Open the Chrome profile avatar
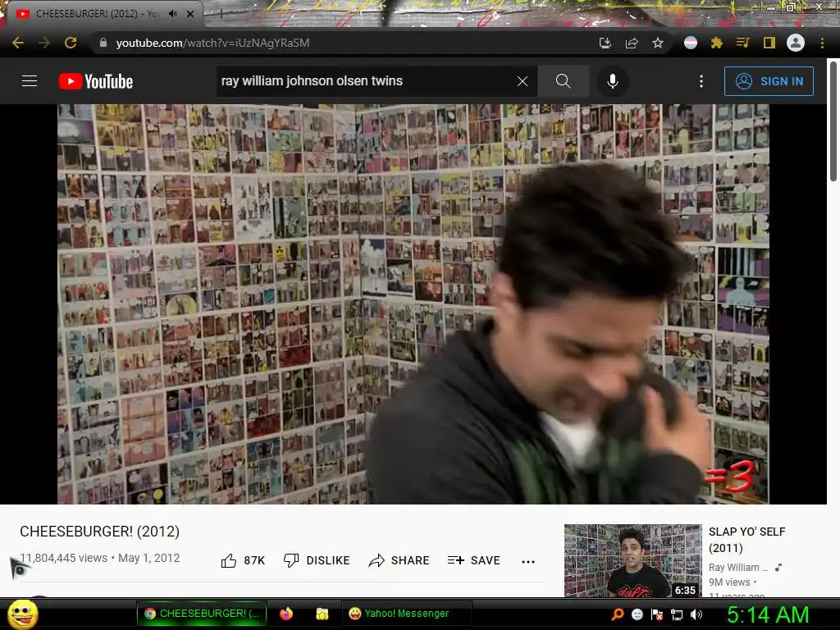The image size is (840, 630). (796, 43)
